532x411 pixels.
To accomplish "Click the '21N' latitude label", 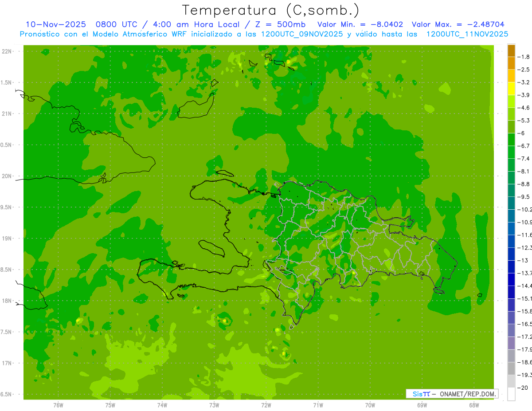I will 7,114.
